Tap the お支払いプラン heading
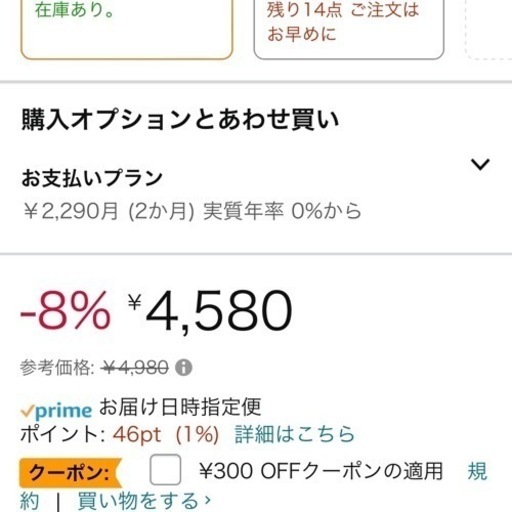The image size is (512, 512). click(x=92, y=178)
